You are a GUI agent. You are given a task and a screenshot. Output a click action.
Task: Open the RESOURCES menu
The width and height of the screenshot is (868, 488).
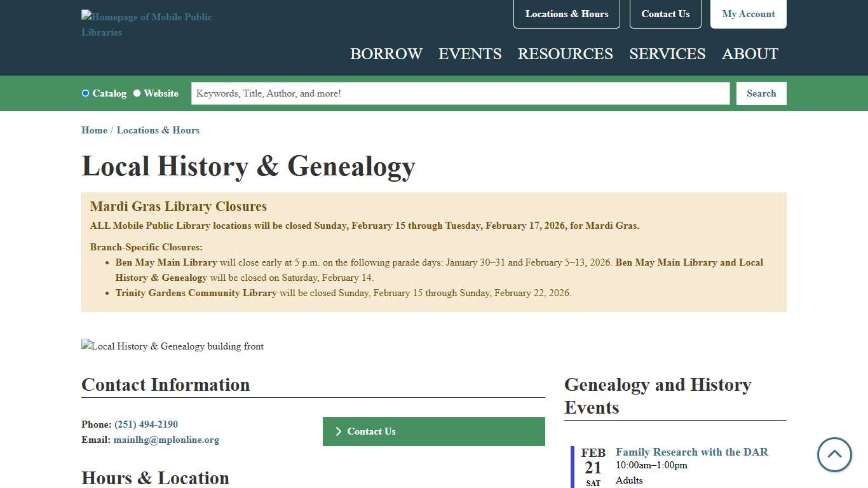(565, 54)
